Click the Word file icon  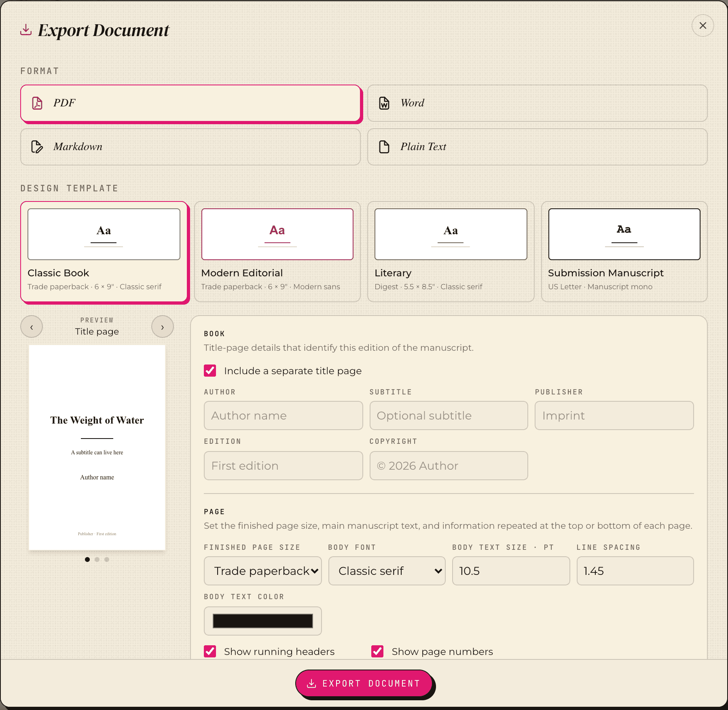384,103
